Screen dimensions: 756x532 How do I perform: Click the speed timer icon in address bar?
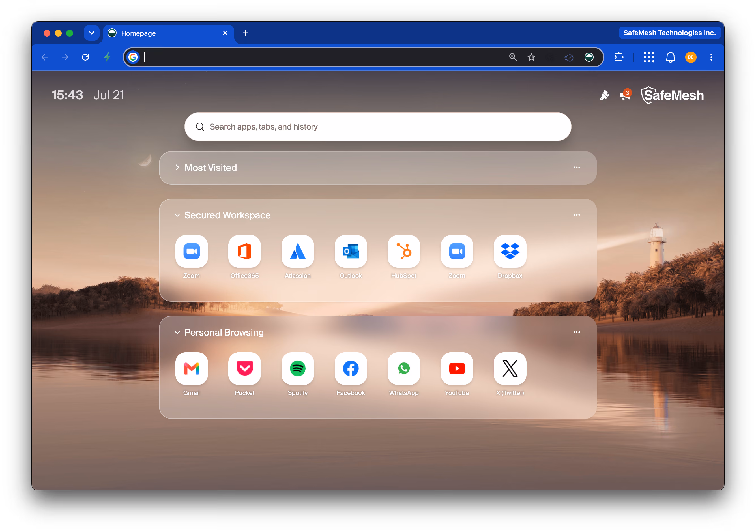pos(569,57)
